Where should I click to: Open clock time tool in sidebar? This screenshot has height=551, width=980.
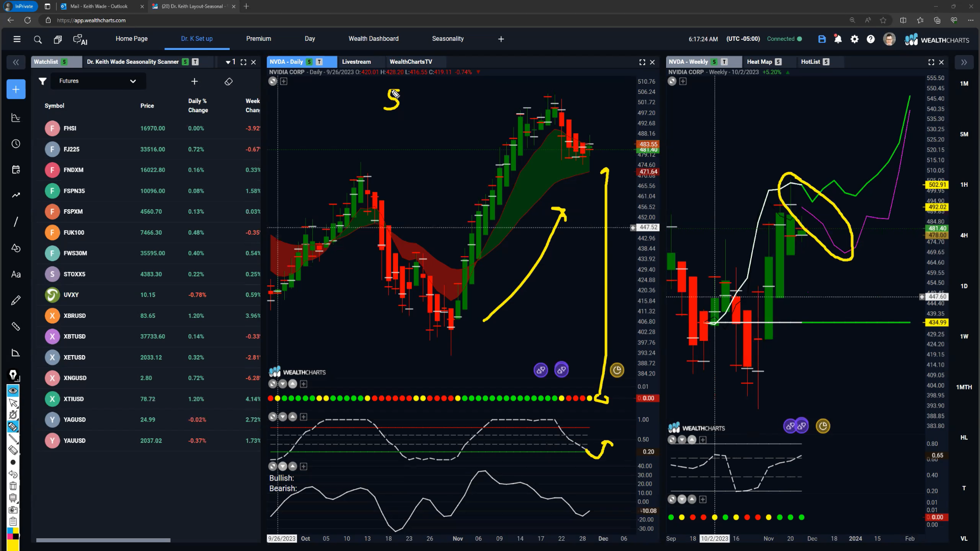16,144
